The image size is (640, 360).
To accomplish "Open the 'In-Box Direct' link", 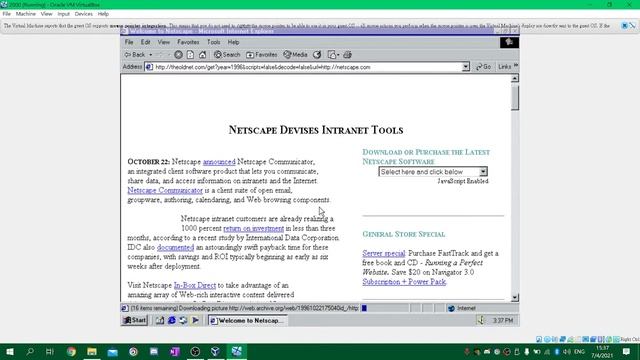I will (195, 285).
